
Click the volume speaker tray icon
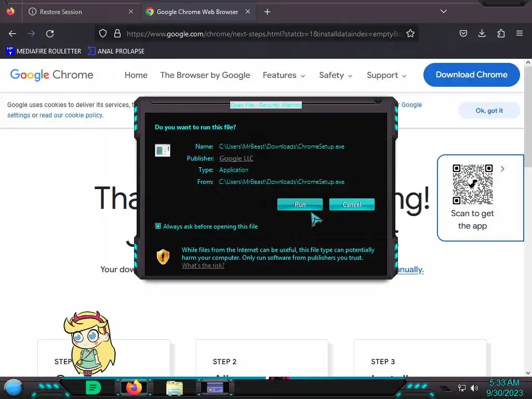[474, 388]
